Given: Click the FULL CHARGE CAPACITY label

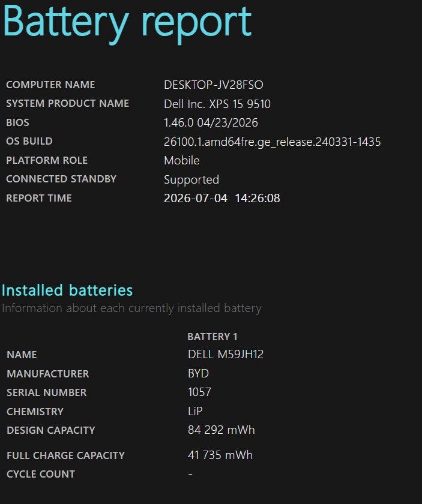Looking at the screenshot, I should pyautogui.click(x=65, y=455).
